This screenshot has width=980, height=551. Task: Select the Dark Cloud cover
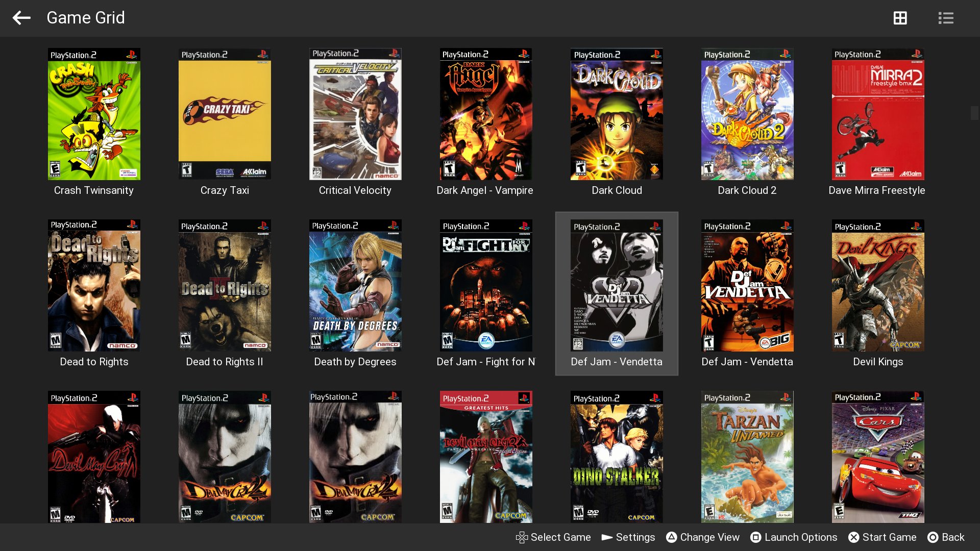click(x=617, y=114)
